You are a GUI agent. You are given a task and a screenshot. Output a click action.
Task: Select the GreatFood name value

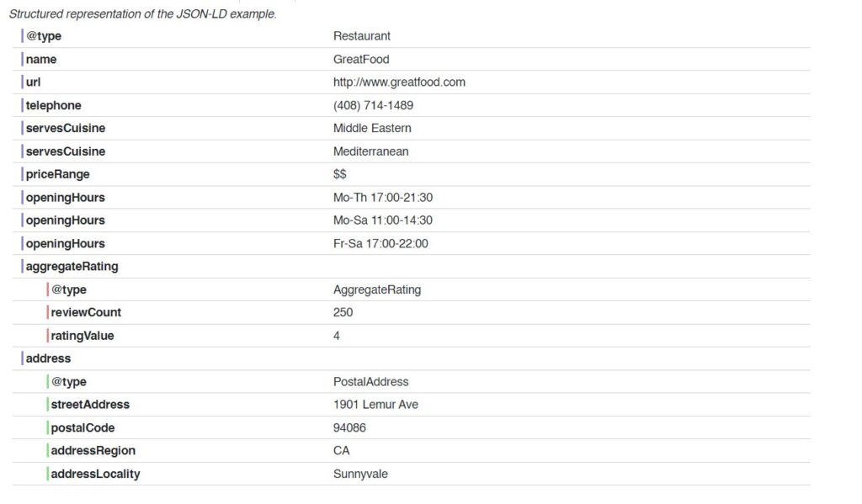click(361, 60)
